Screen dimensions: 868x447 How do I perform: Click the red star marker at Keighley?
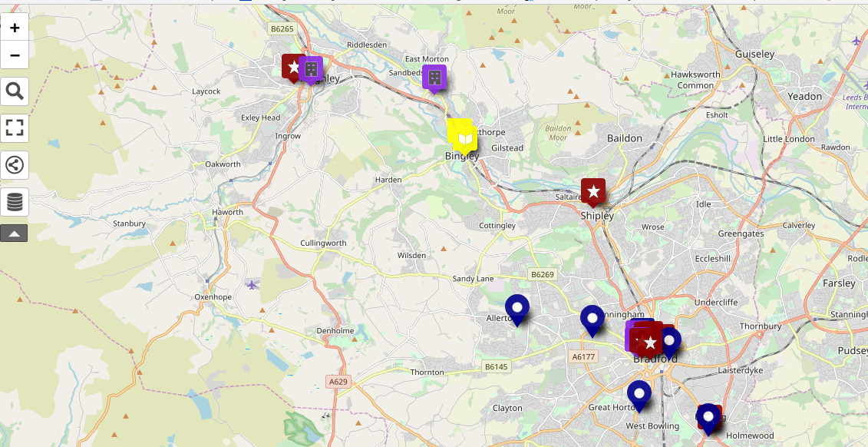coord(292,67)
